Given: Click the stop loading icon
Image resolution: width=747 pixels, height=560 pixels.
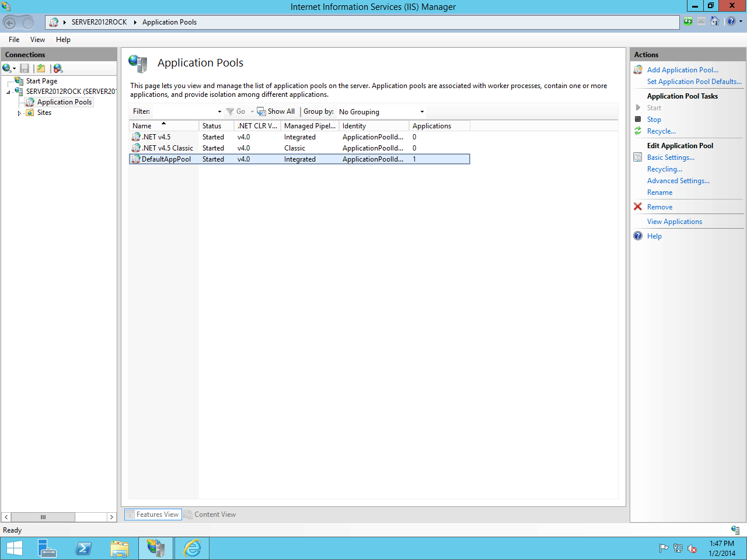Looking at the screenshot, I should pos(701,22).
